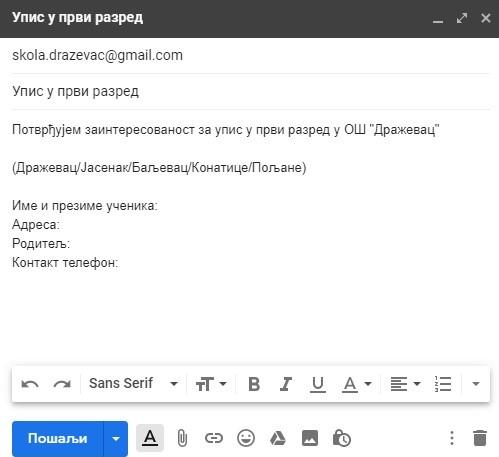Image resolution: width=499 pixels, height=457 pixels.
Task: Expand more send options arrow
Action: (116, 439)
